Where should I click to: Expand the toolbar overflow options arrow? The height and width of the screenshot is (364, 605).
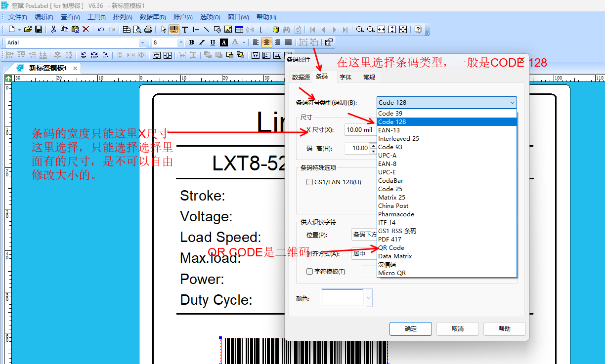428,32
